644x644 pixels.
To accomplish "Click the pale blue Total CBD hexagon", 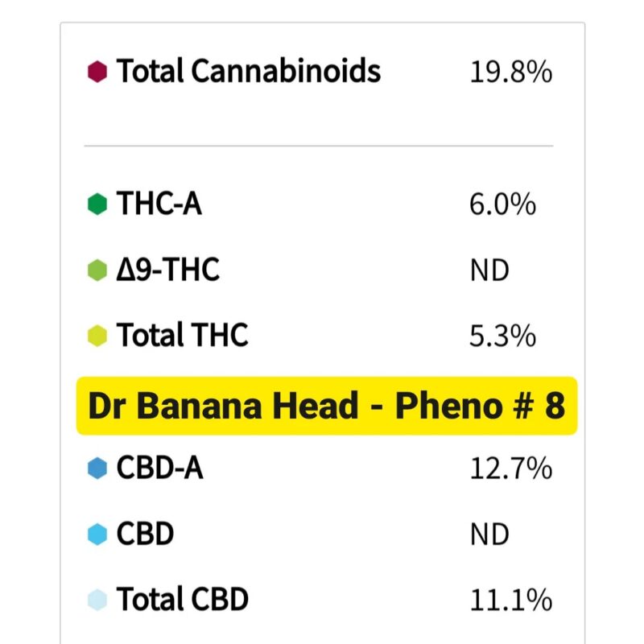I will pyautogui.click(x=97, y=600).
